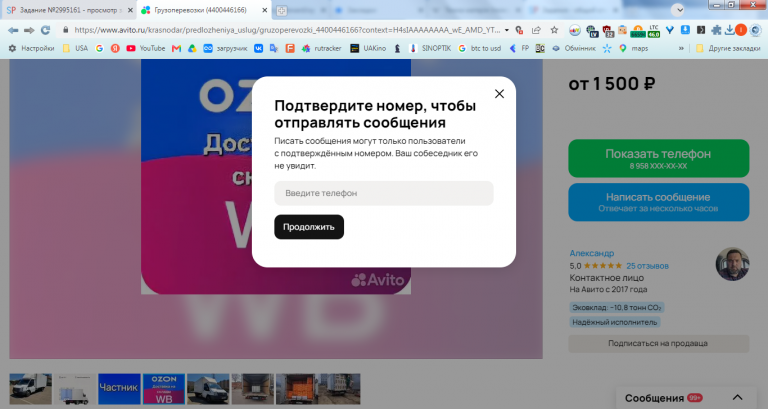The width and height of the screenshot is (768, 409).
Task: Open the 'btc to usd' bookmark
Action: point(480,48)
